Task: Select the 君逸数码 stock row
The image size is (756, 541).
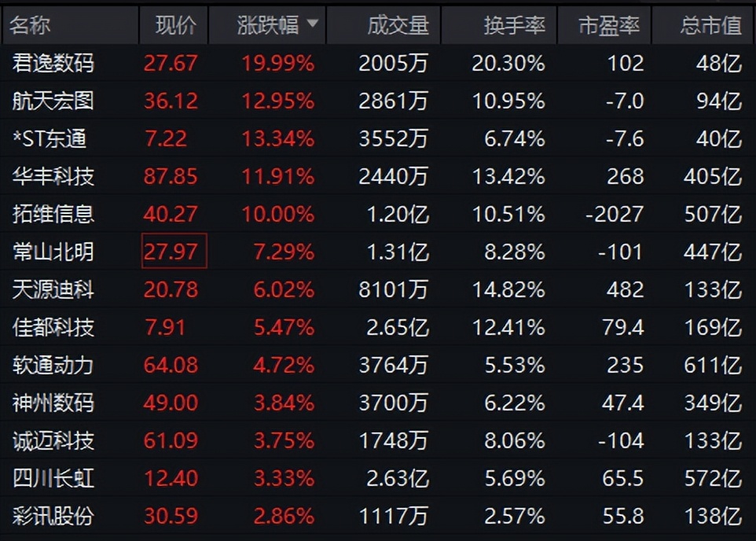Action: [378, 63]
